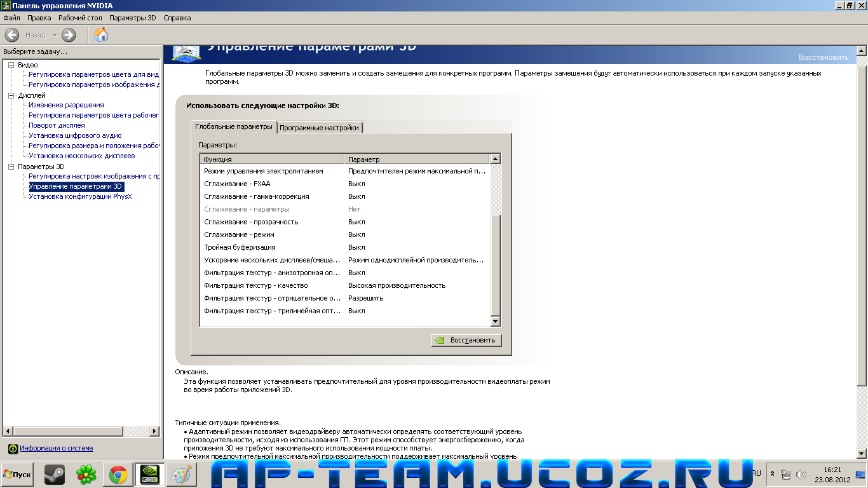Image resolution: width=868 pixels, height=488 pixels.
Task: Select Установка цифрового аудио task
Action: tap(75, 135)
